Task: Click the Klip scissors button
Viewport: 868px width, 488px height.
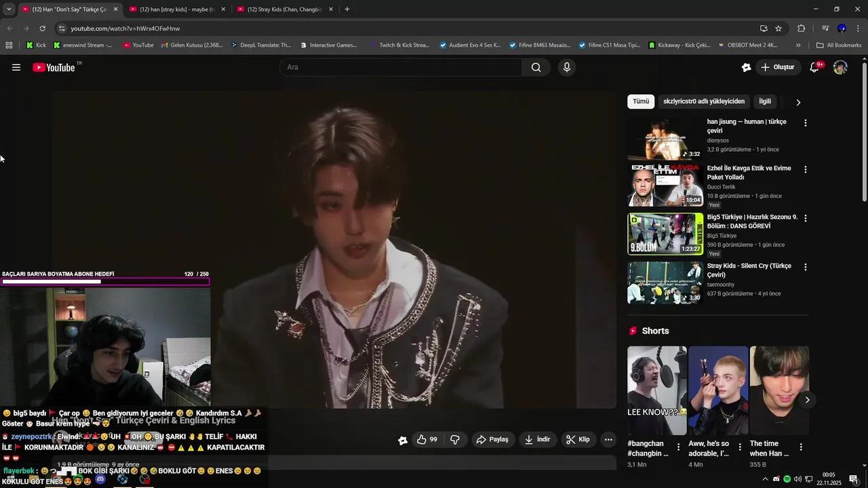Action: pyautogui.click(x=578, y=439)
